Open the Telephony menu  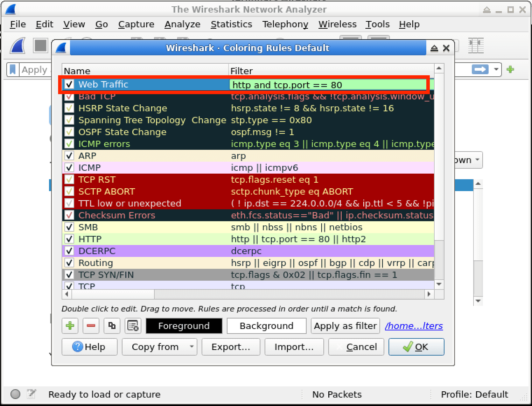(285, 24)
